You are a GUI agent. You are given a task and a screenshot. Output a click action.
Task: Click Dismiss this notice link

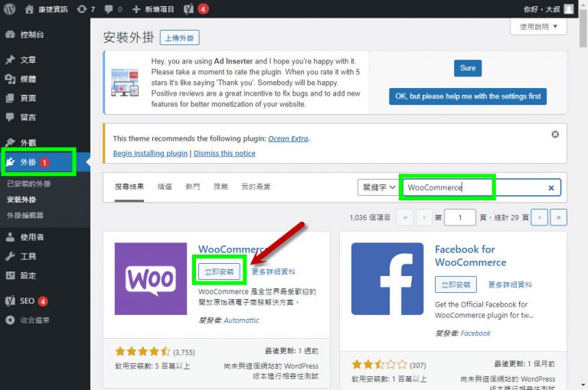(x=224, y=153)
